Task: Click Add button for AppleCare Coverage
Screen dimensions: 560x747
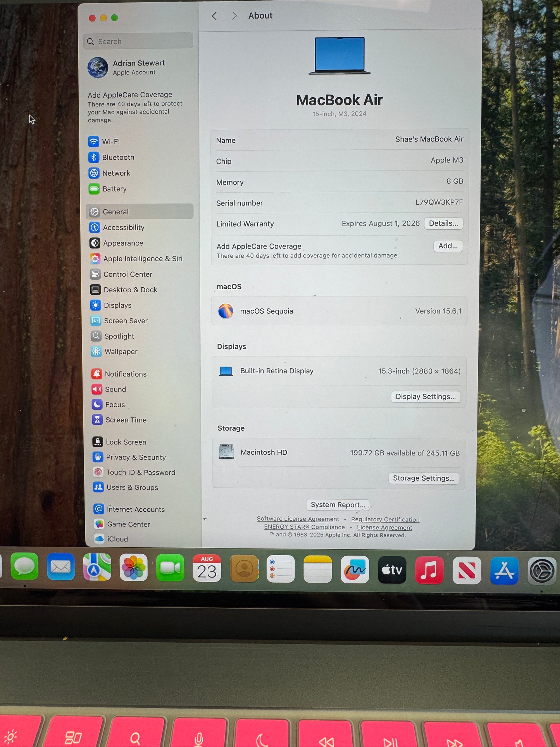Action: [448, 246]
